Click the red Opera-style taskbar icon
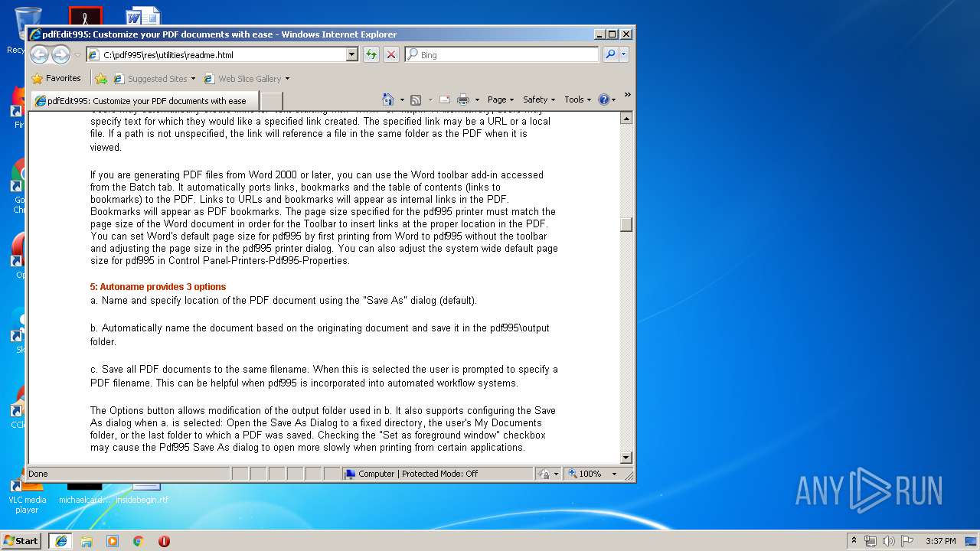The height and width of the screenshot is (551, 980). [164, 541]
